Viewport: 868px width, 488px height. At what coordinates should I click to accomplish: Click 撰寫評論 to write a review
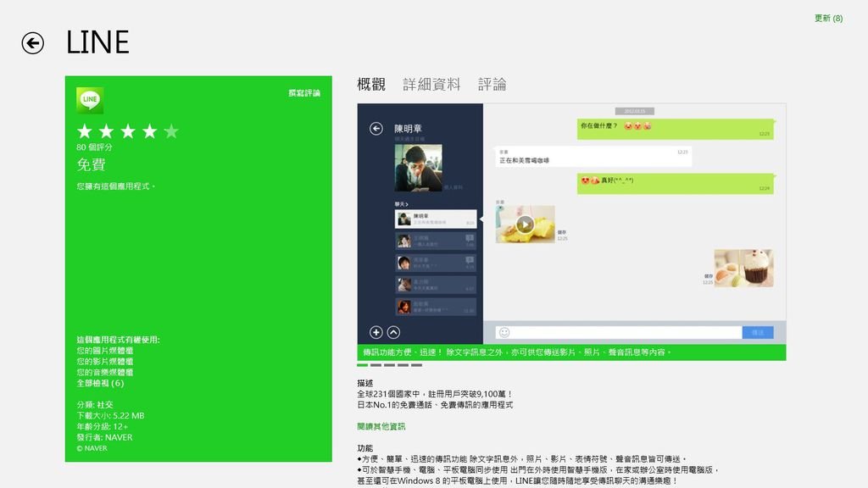coord(304,93)
